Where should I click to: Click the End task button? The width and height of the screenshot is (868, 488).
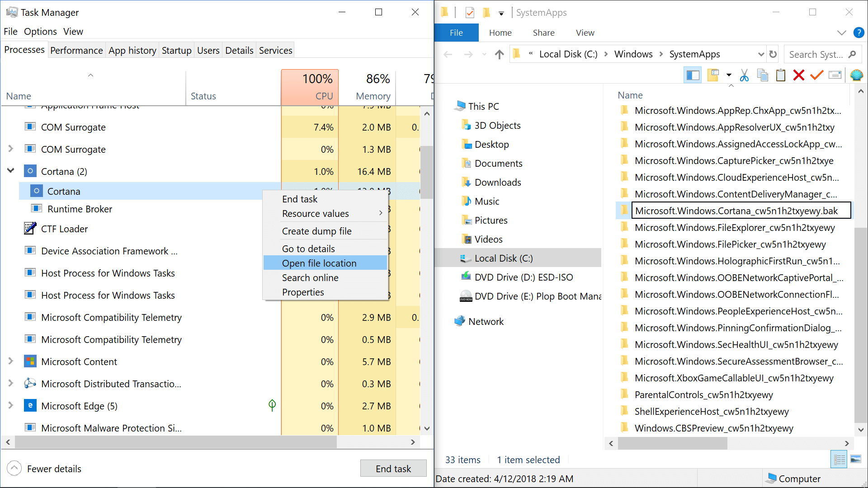tap(393, 469)
